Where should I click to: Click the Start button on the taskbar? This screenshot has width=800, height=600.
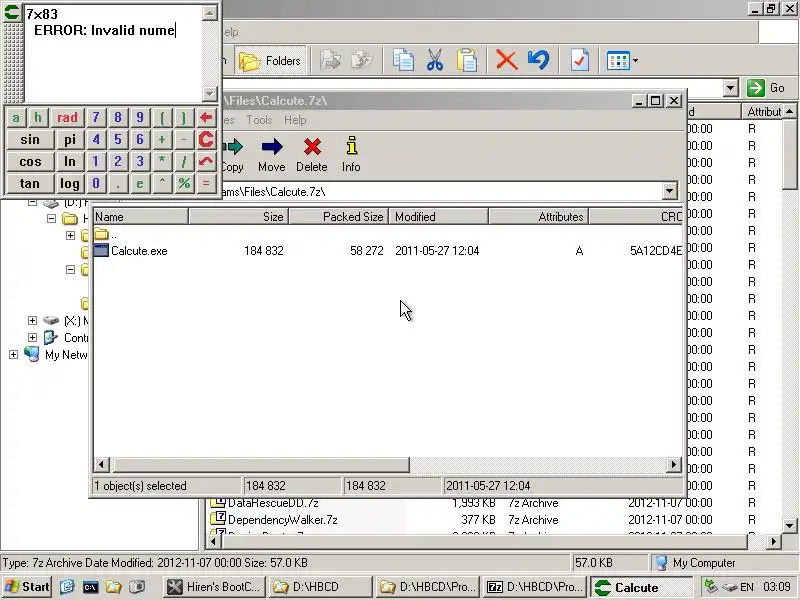coord(27,587)
